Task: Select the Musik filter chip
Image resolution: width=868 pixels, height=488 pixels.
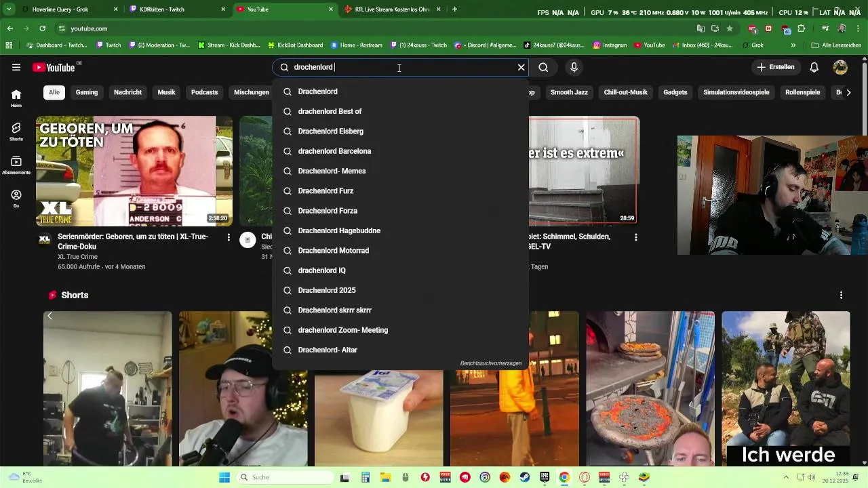Action: click(166, 92)
